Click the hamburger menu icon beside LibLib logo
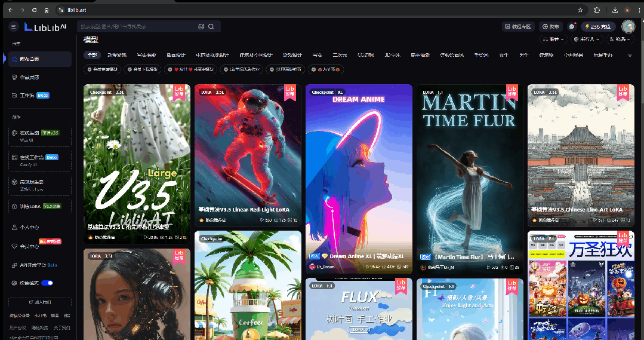 (x=14, y=27)
